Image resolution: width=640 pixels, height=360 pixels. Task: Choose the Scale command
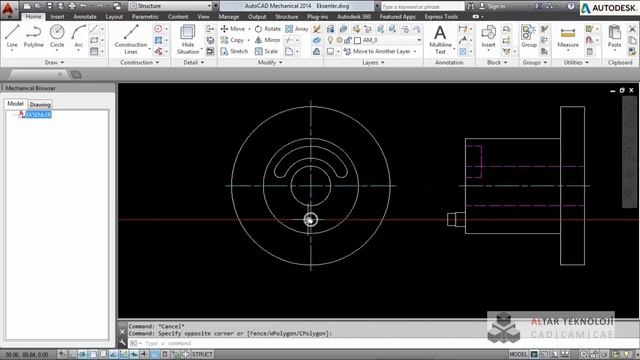click(x=266, y=51)
